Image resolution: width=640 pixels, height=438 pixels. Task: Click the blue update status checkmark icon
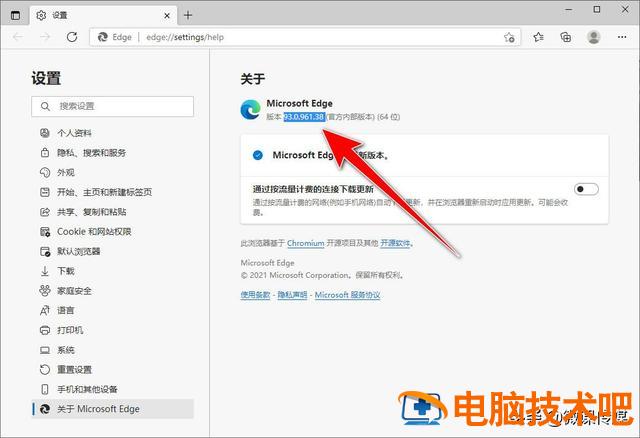coord(258,155)
